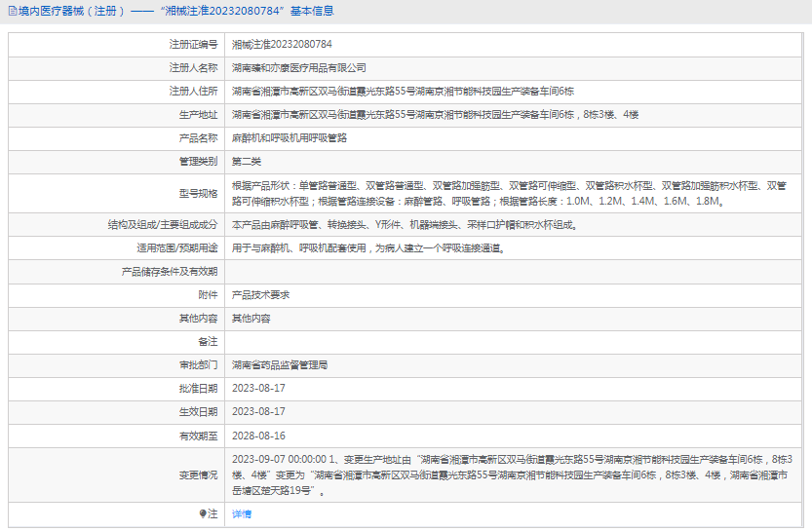Click the 第二类 management category value
Screen dimensions: 812x531
[247, 162]
